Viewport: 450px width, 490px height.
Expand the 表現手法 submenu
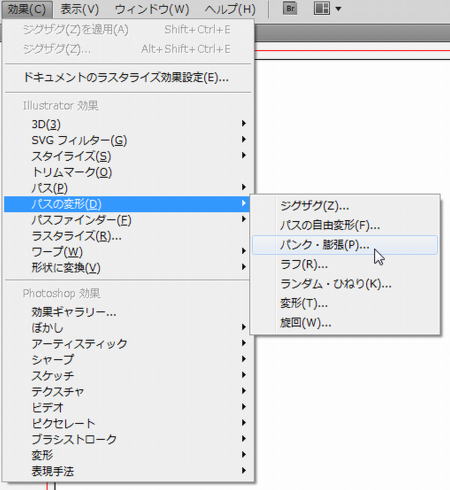(128, 471)
